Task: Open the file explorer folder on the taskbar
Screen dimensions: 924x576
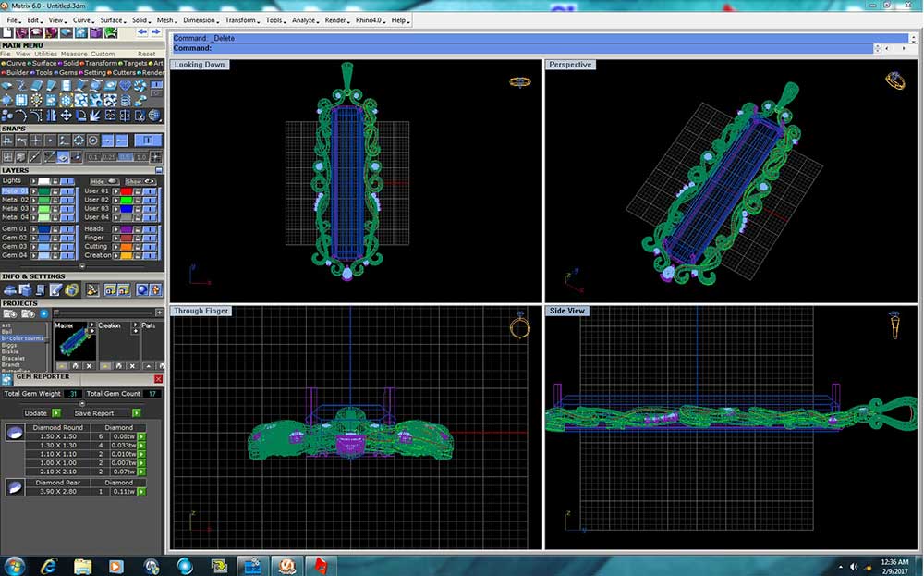Action: (x=83, y=567)
